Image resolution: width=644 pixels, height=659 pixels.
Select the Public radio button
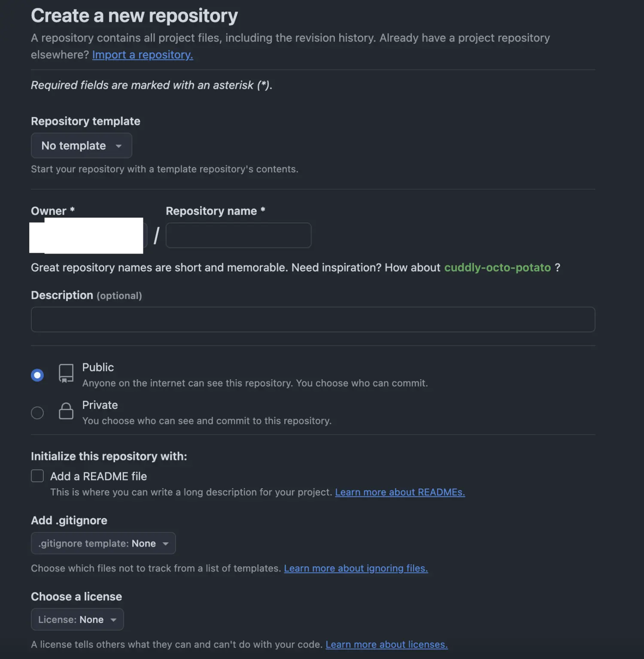[x=37, y=375]
